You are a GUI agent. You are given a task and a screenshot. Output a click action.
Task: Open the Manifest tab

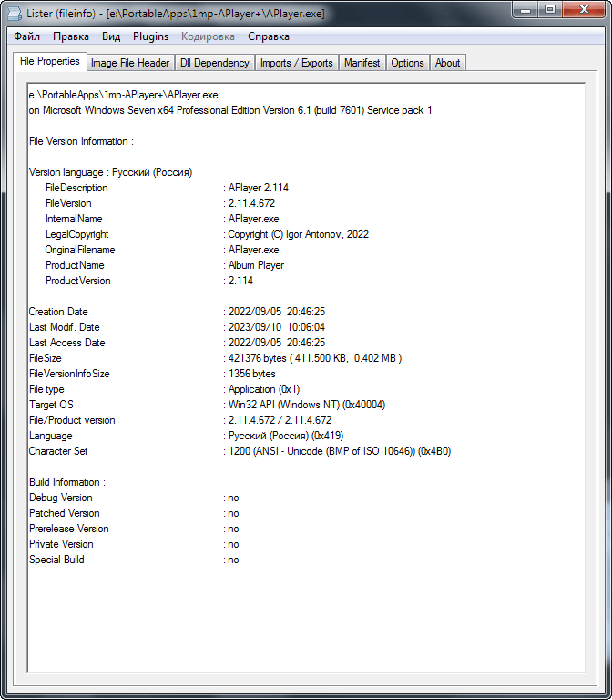click(x=362, y=63)
